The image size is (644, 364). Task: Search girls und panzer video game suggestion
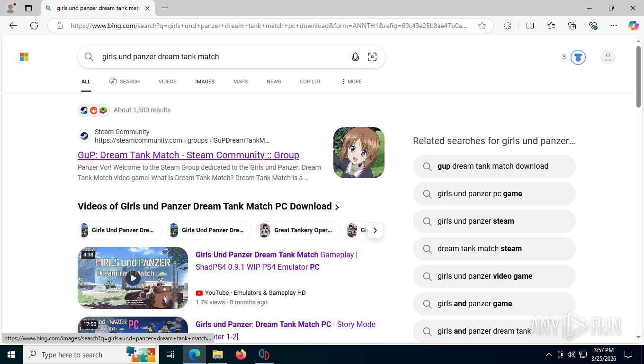pyautogui.click(x=494, y=276)
